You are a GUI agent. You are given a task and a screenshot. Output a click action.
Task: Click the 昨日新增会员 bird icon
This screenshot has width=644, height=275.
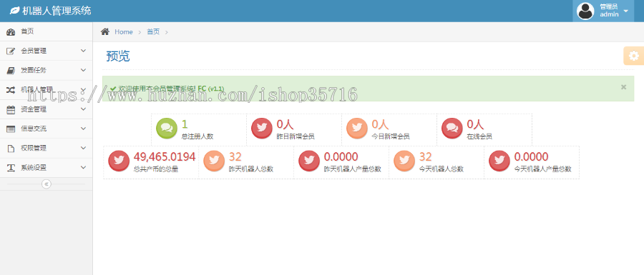tap(262, 129)
